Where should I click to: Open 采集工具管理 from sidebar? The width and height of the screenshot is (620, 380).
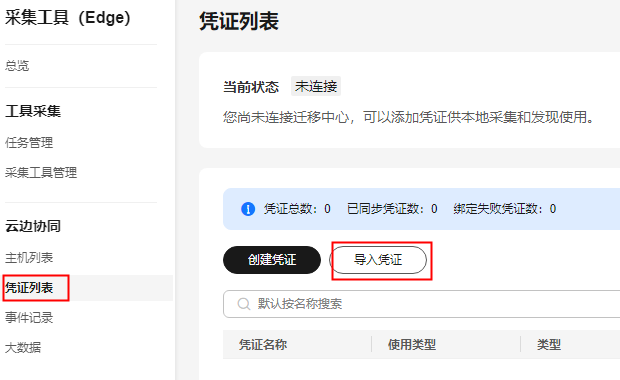click(x=41, y=173)
